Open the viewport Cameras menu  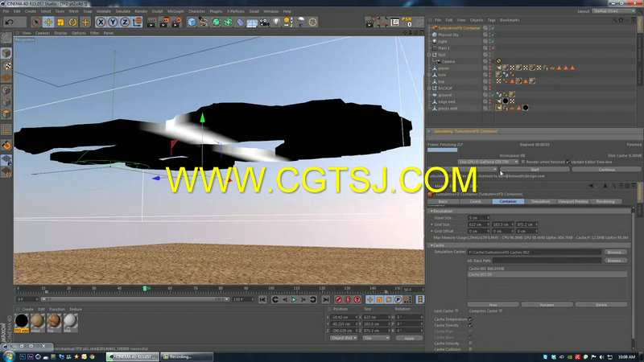coord(43,33)
